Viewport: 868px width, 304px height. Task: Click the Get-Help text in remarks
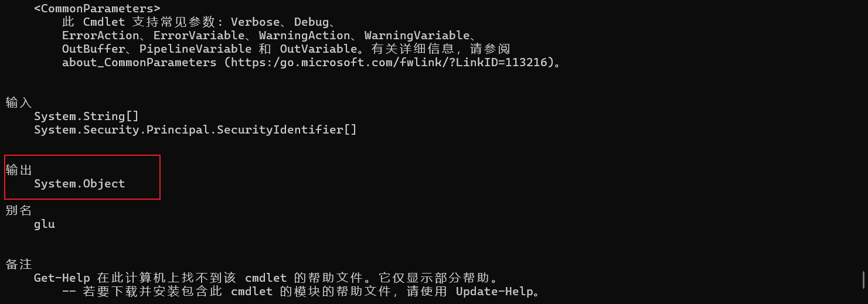pyautogui.click(x=62, y=278)
